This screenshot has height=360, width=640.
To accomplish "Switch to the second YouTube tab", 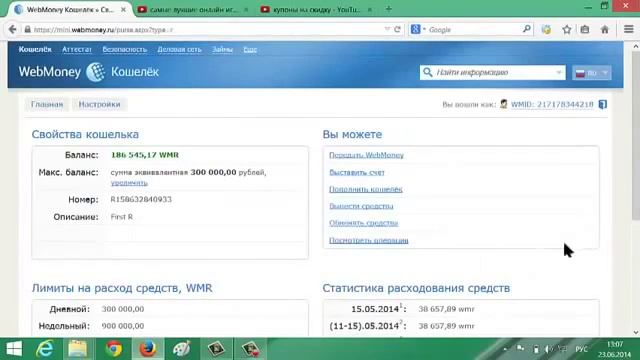I will 316,9.
